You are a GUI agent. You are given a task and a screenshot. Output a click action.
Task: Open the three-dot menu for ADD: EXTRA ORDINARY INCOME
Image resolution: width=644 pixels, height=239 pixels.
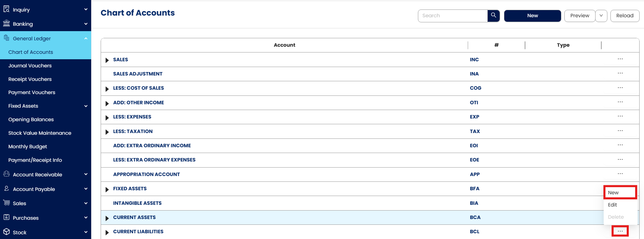click(x=620, y=145)
